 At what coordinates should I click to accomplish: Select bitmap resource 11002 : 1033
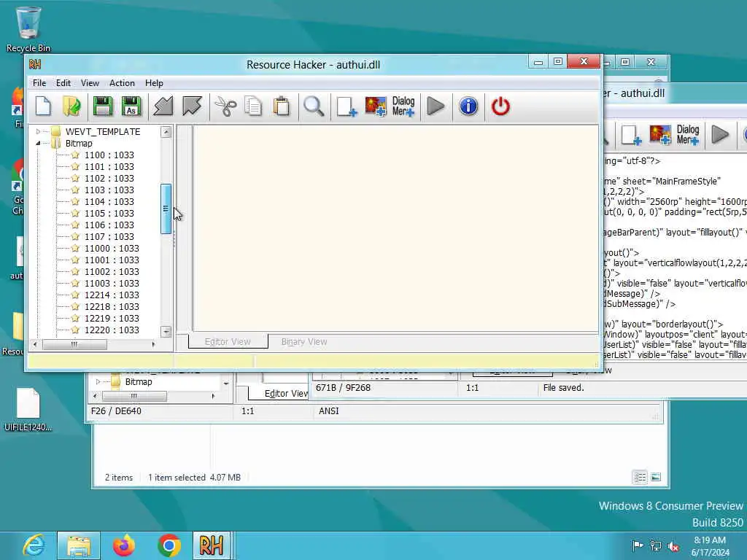pyautogui.click(x=112, y=271)
